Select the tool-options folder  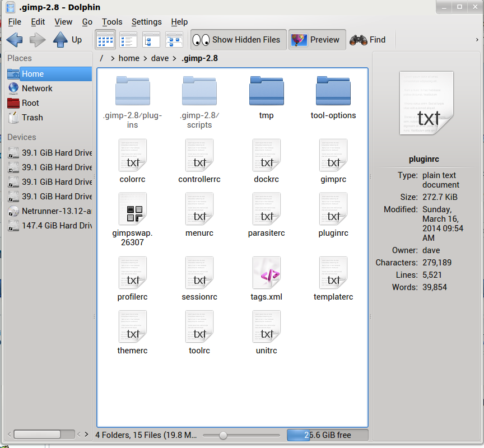tap(333, 98)
